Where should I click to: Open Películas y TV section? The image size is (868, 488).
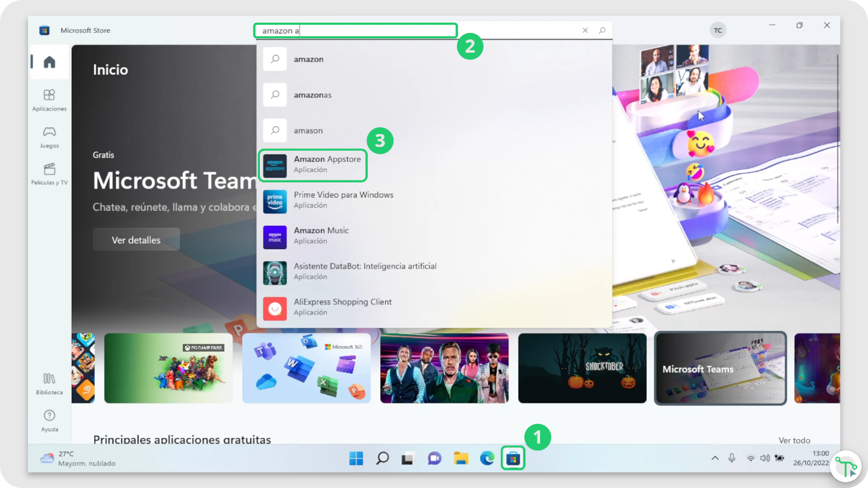49,173
